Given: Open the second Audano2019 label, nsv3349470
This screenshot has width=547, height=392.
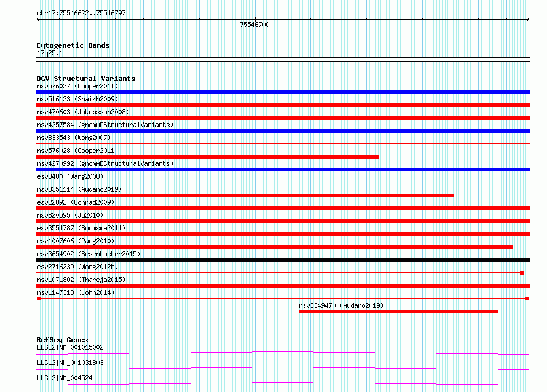Looking at the screenshot, I should click(341, 305).
